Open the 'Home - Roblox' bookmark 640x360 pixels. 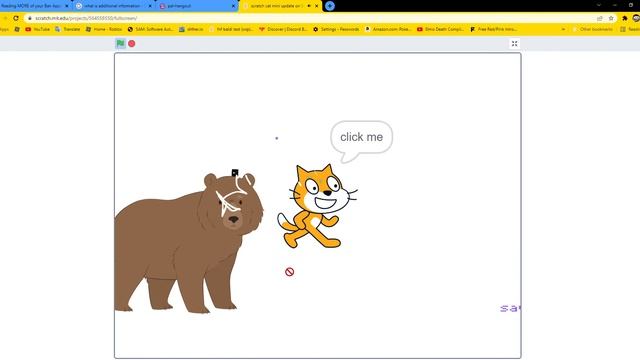coord(104,29)
